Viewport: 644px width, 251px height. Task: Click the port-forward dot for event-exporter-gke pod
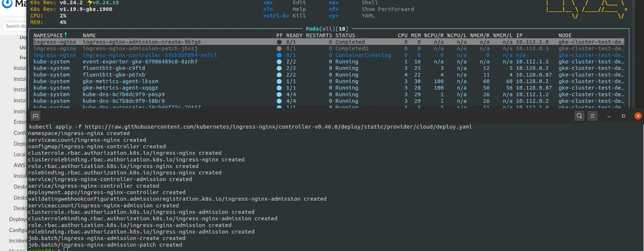[x=279, y=62]
